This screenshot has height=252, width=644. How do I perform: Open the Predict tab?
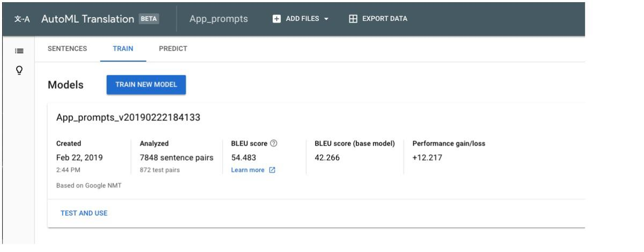click(x=173, y=48)
